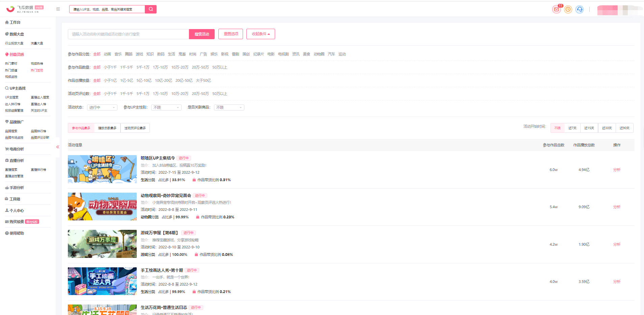Click the activity name search input field
This screenshot has width=644, height=315.
[128, 34]
